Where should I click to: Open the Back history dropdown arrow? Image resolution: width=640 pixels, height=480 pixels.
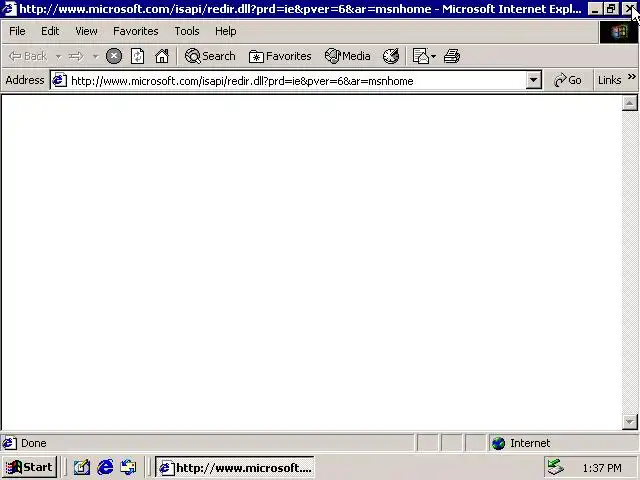tap(58, 56)
